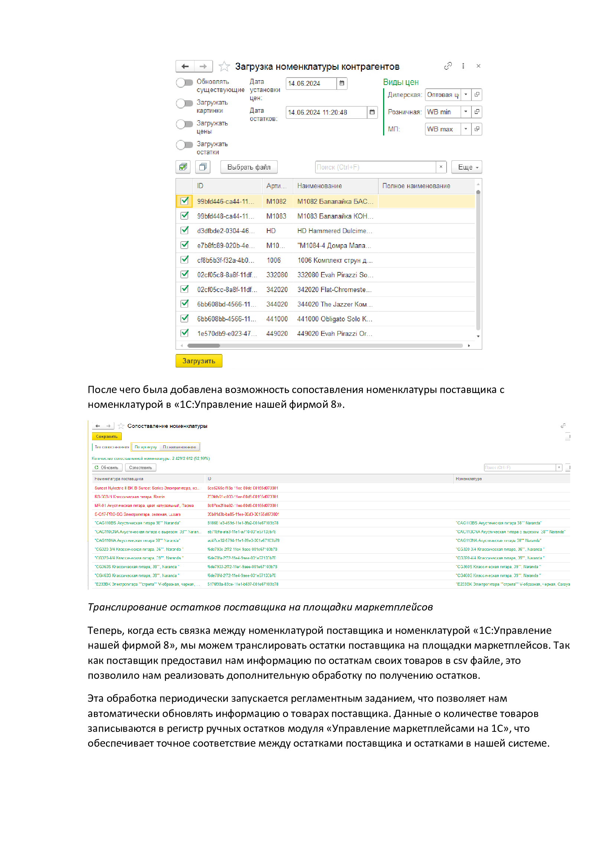Expand the МП price dropdown

[x=466, y=129]
